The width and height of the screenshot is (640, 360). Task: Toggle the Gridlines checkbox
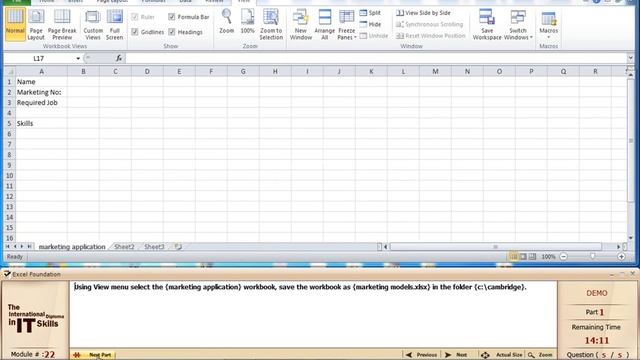pyautogui.click(x=135, y=32)
